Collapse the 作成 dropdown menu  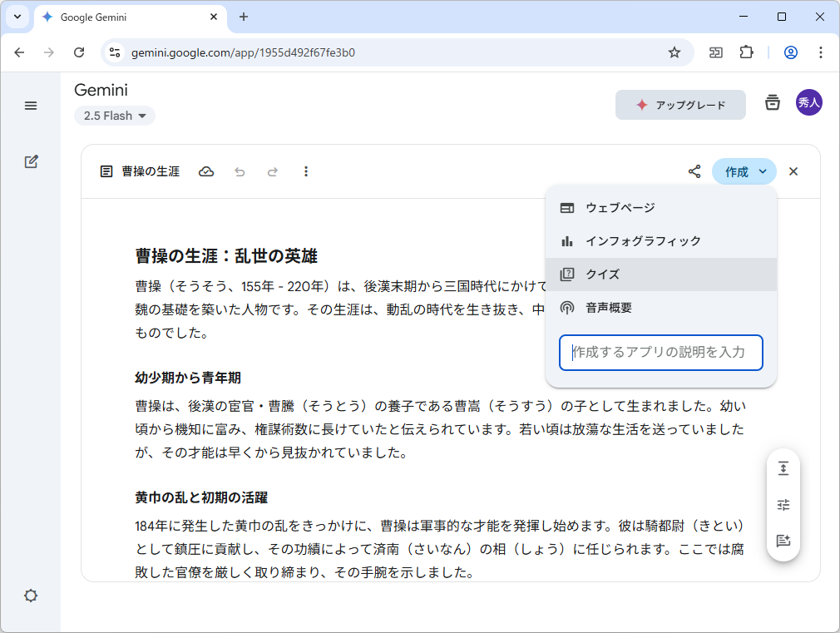coord(744,171)
